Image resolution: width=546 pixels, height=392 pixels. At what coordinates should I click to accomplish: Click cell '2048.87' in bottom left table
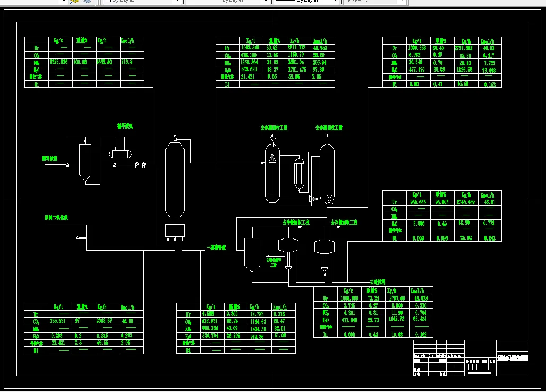pos(104,321)
